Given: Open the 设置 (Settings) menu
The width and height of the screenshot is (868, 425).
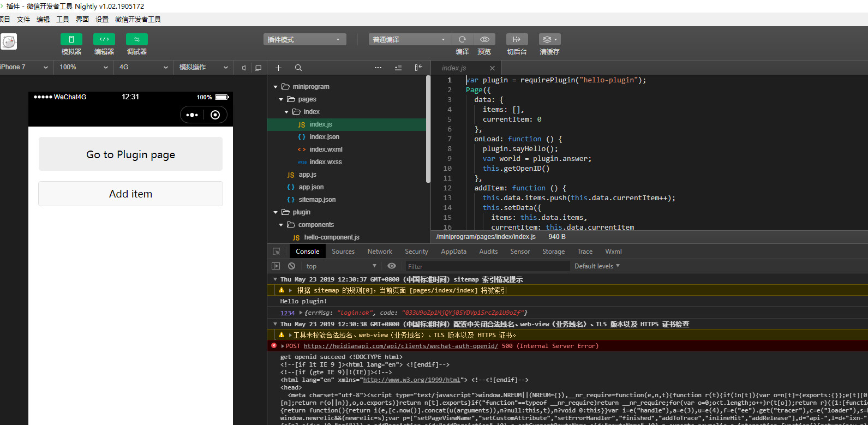Looking at the screenshot, I should click(x=102, y=20).
